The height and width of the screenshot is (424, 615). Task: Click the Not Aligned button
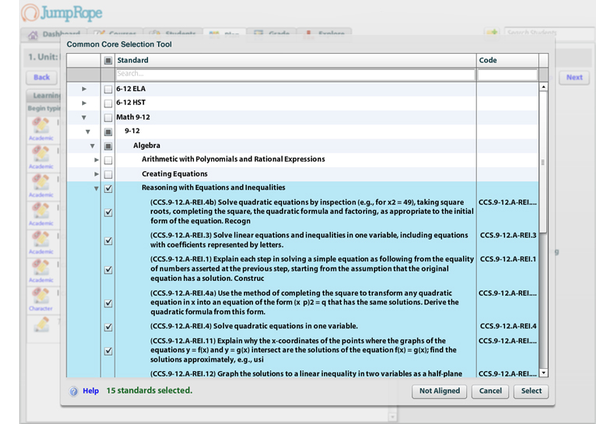coord(439,391)
